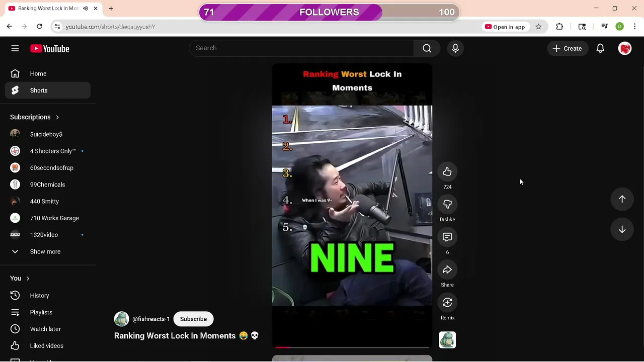Close the Ranking Worst Lock In tab
This screenshot has height=362, width=644.
(x=96, y=9)
